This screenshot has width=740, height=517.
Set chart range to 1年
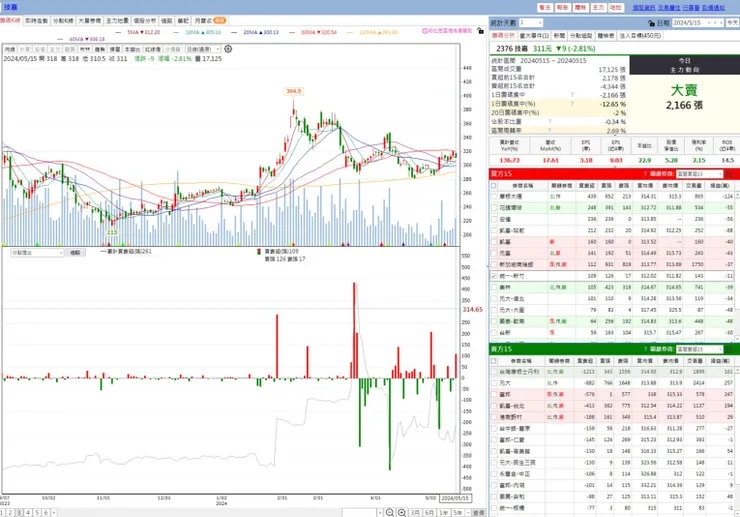click(x=444, y=513)
